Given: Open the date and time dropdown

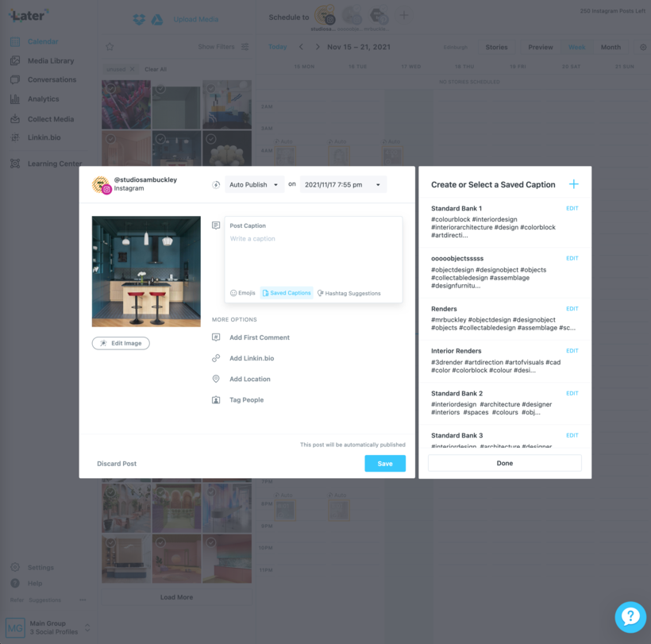Looking at the screenshot, I should click(x=343, y=184).
